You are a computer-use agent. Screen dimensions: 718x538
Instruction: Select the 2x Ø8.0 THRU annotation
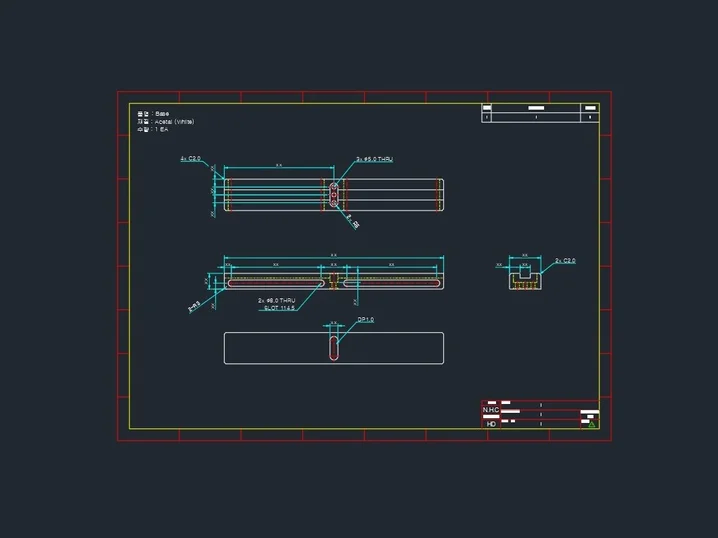(x=277, y=300)
